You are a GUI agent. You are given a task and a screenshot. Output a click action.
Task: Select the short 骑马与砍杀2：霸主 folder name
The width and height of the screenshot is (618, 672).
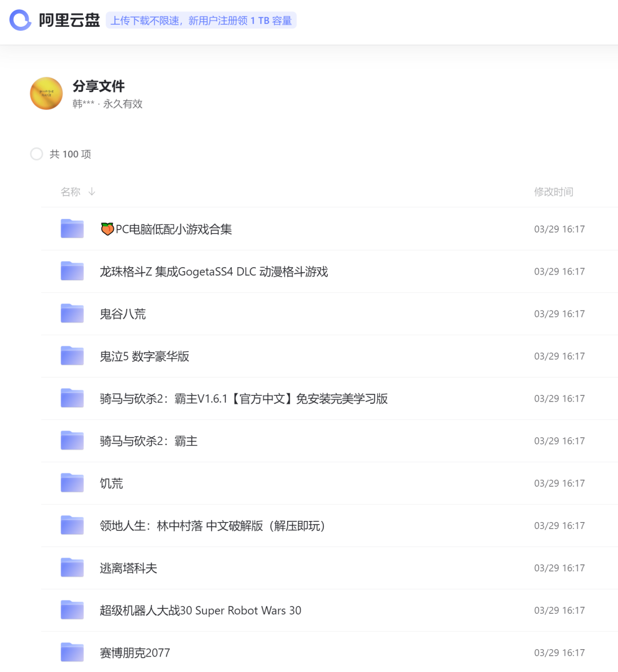tap(149, 442)
